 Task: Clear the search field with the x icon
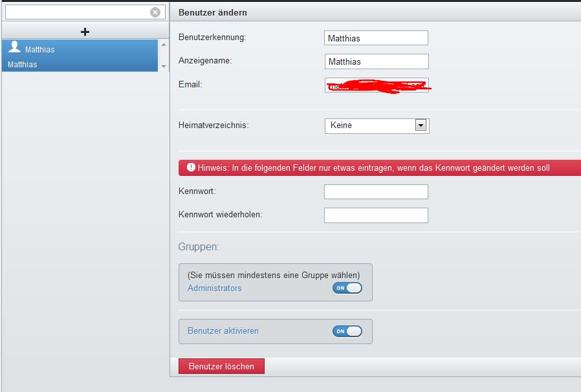click(155, 12)
